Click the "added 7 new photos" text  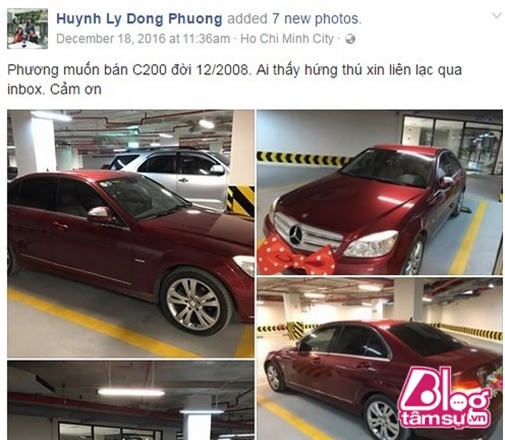[294, 19]
